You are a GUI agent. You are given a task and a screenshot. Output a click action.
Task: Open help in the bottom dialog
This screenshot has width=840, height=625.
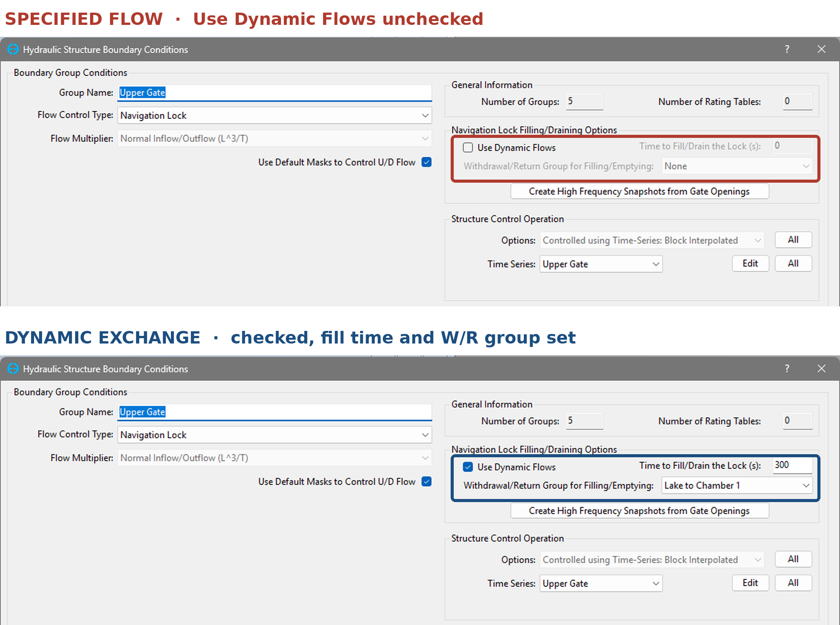(x=787, y=369)
